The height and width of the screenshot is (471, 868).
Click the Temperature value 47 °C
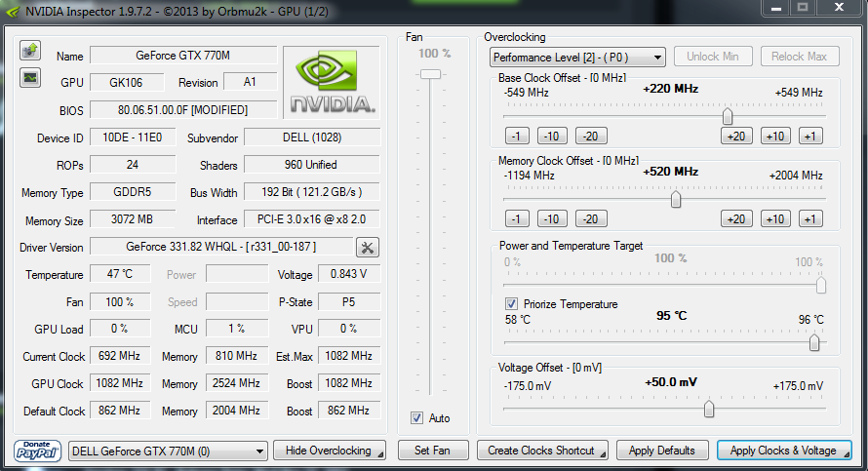[x=120, y=274]
